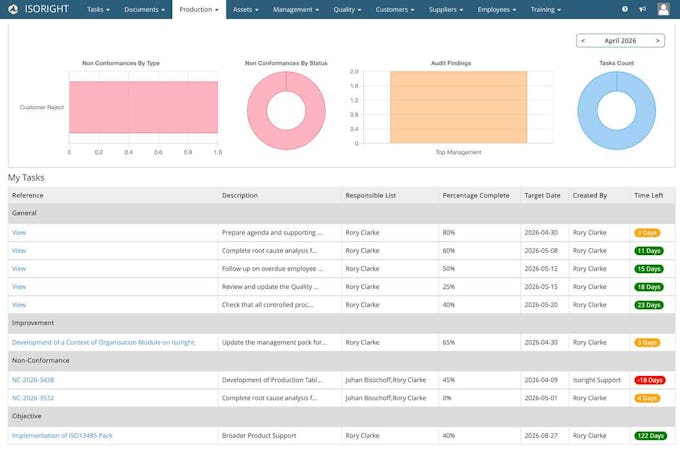This screenshot has height=450, width=680.
Task: Open the user profile avatar icon
Action: [x=663, y=9]
